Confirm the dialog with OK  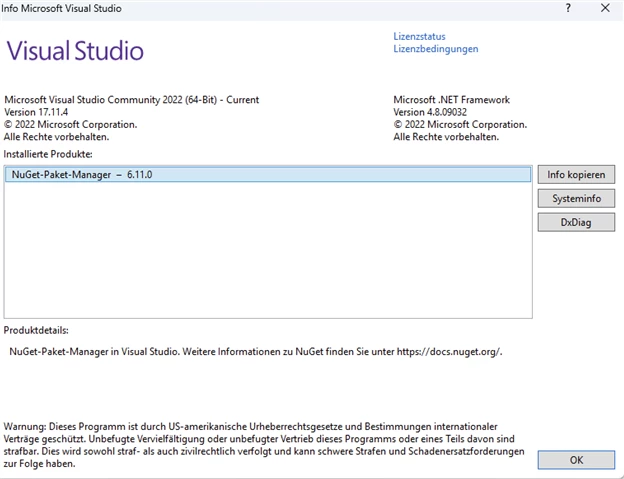pos(576,460)
